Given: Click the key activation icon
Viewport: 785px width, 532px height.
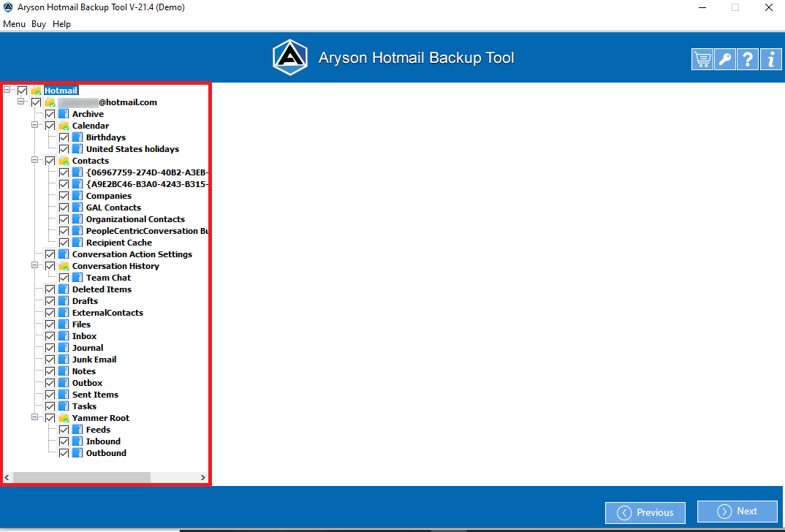Looking at the screenshot, I should [725, 59].
